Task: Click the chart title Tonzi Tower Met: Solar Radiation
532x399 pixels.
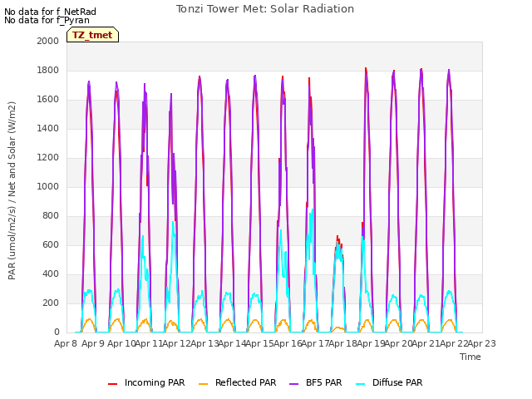Action: tap(265, 9)
